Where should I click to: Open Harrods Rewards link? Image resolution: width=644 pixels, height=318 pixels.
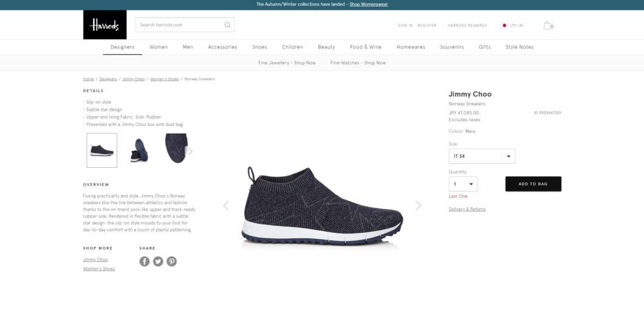coord(467,26)
